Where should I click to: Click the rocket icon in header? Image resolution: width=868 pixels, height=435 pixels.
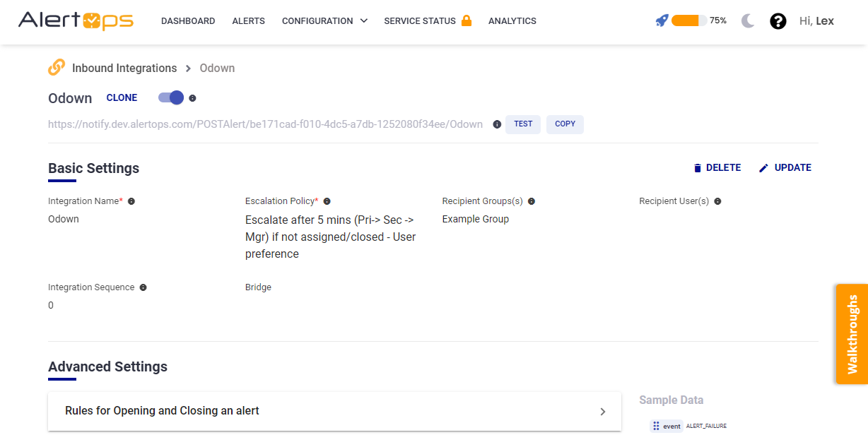point(662,20)
